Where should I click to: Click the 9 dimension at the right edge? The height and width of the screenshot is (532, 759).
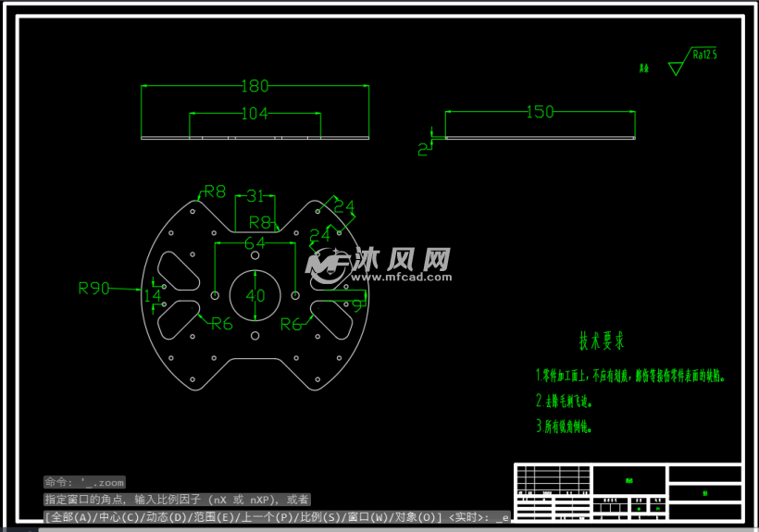(357, 305)
